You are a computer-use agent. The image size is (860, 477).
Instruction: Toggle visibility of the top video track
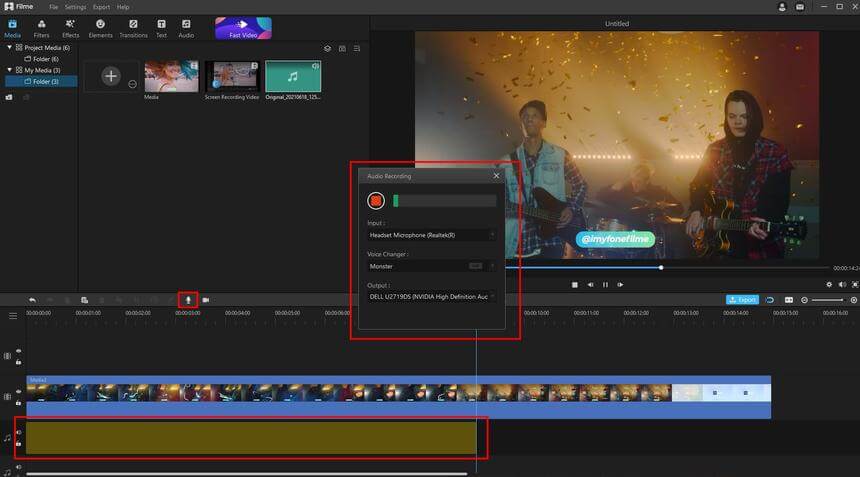pos(19,351)
